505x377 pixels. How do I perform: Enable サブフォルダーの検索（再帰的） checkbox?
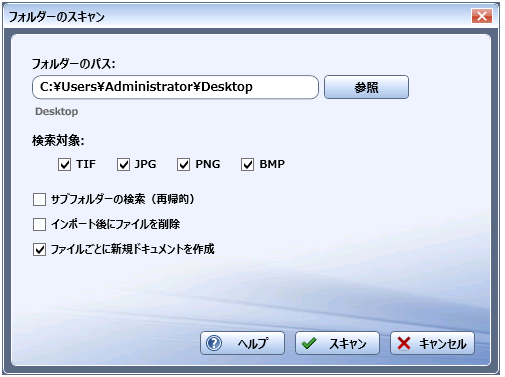pyautogui.click(x=39, y=200)
